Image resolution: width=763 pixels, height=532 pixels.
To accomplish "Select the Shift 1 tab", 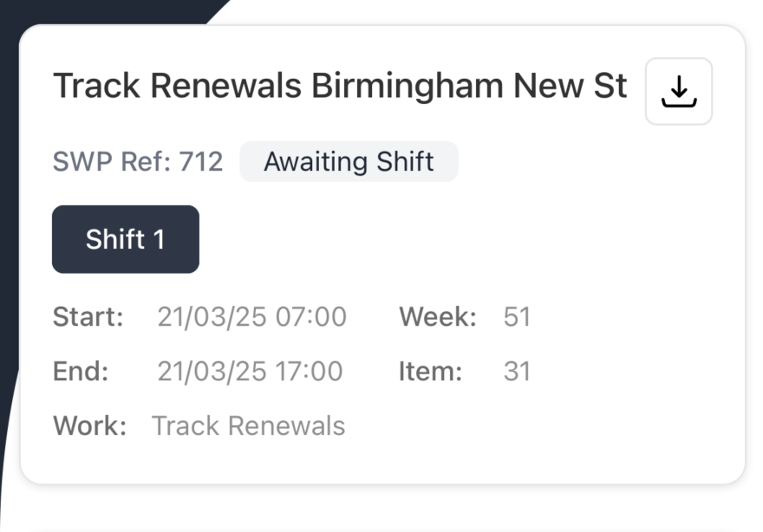I will [125, 239].
